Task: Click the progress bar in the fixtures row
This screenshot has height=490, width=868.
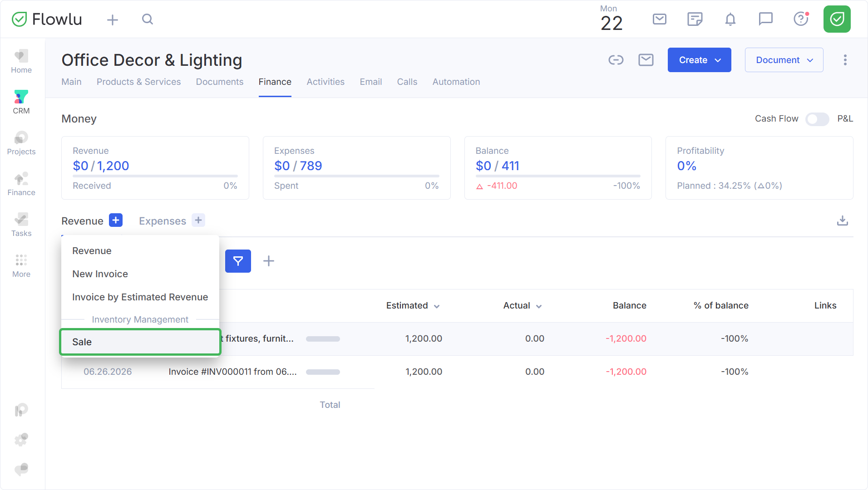Action: 323,339
